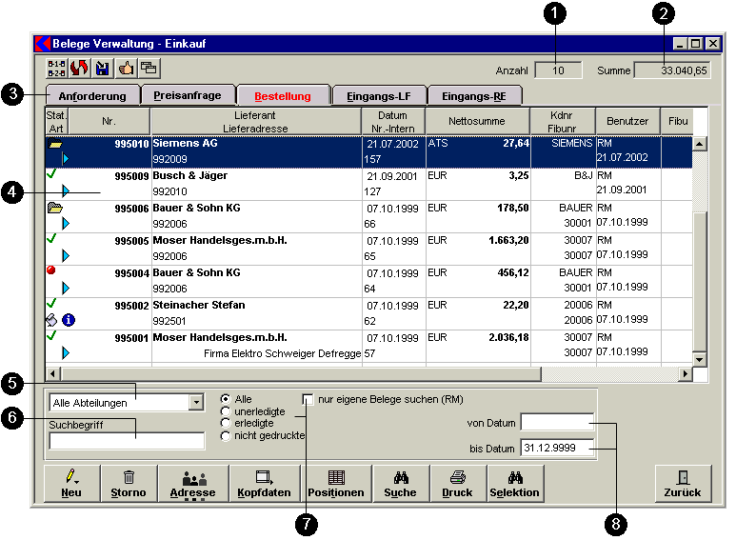The image size is (756, 540).
Task: Select the "nicht gedruckte" radio option
Action: point(226,436)
